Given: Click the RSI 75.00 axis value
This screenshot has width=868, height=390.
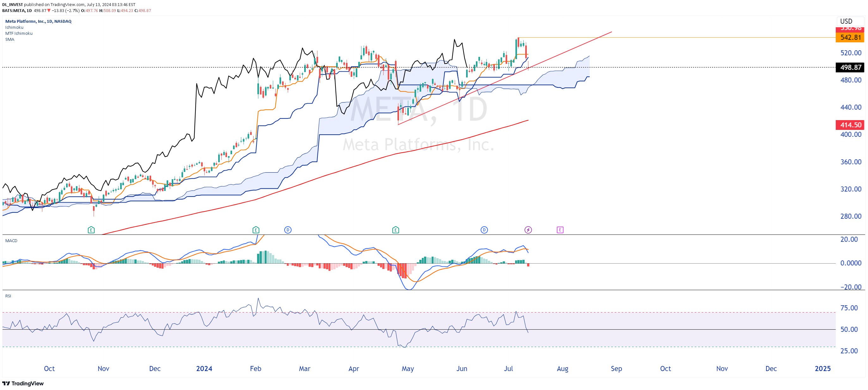Looking at the screenshot, I should 849,308.
